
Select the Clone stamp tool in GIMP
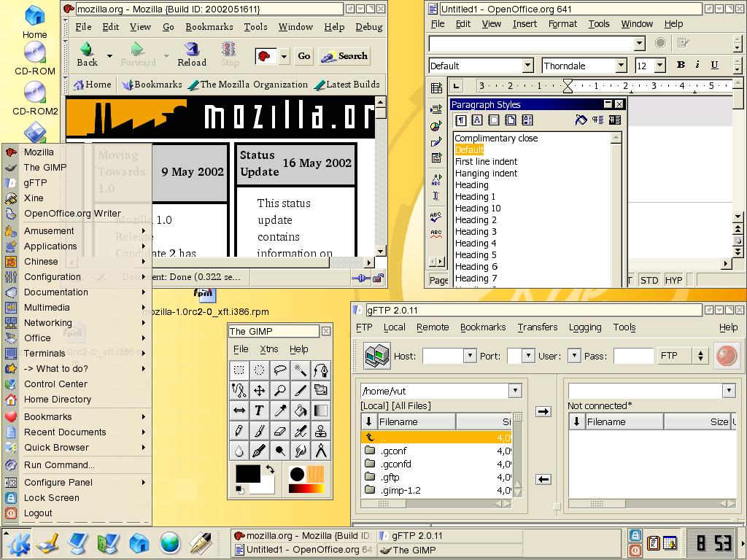click(x=321, y=430)
